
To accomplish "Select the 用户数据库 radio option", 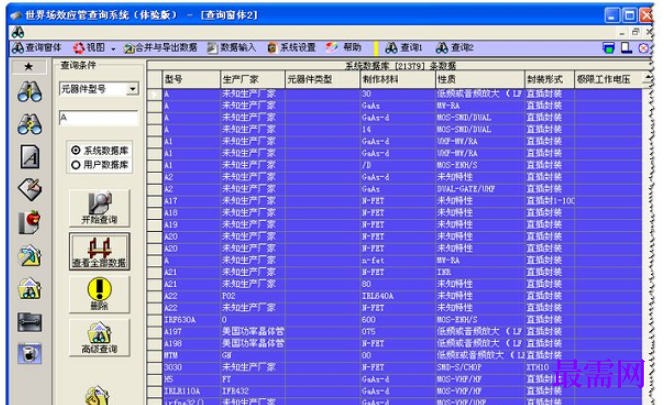I will click(100, 165).
